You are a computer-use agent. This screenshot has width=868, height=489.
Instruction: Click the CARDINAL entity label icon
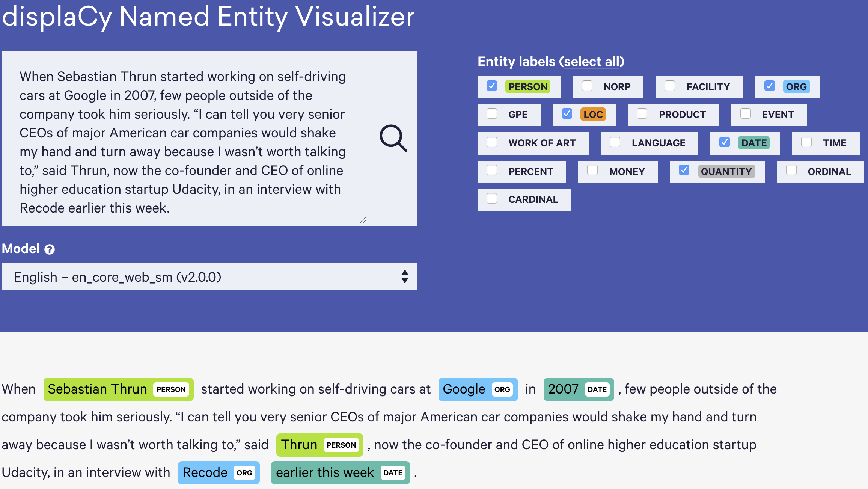click(x=491, y=200)
